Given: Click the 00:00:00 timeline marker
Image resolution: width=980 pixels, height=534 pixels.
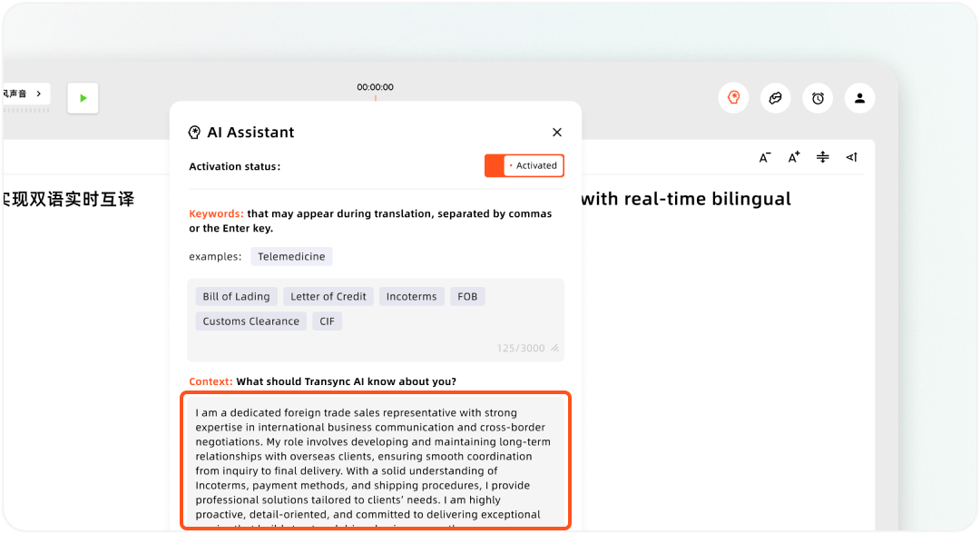Looking at the screenshot, I should click(x=375, y=87).
